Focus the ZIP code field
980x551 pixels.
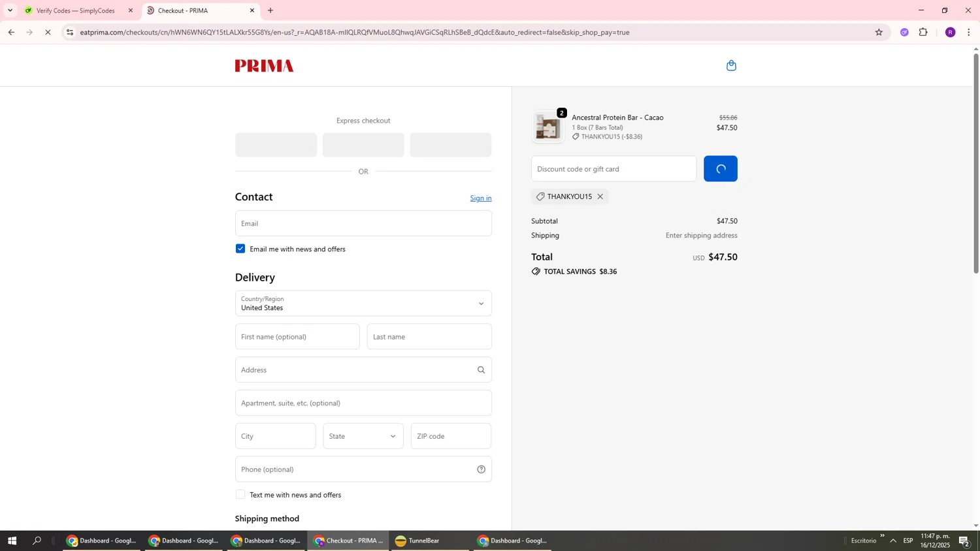[x=451, y=436]
